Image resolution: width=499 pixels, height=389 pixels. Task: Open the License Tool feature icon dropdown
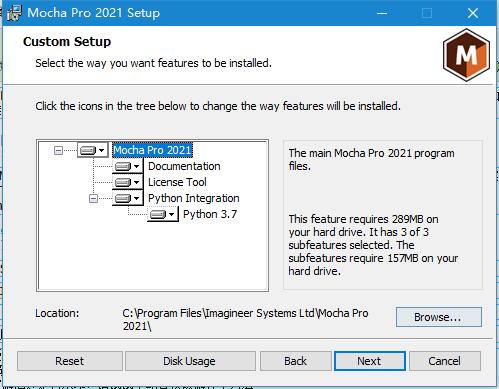(x=127, y=182)
